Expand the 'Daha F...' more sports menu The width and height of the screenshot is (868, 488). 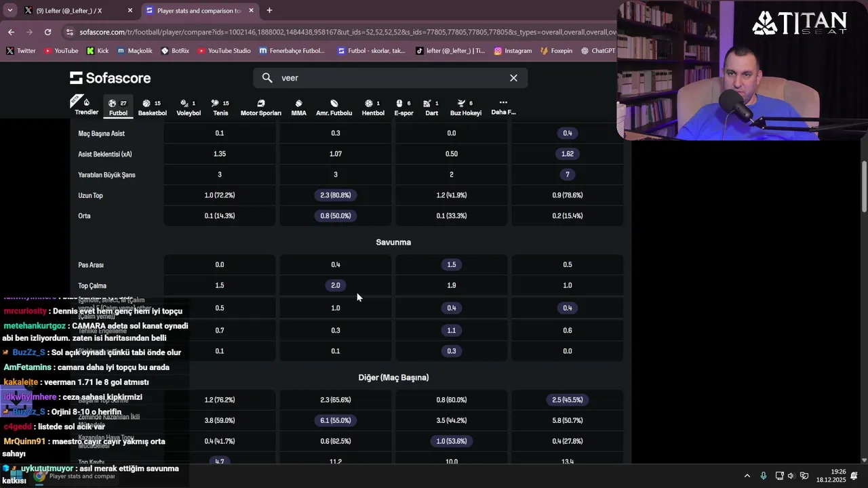click(503, 107)
